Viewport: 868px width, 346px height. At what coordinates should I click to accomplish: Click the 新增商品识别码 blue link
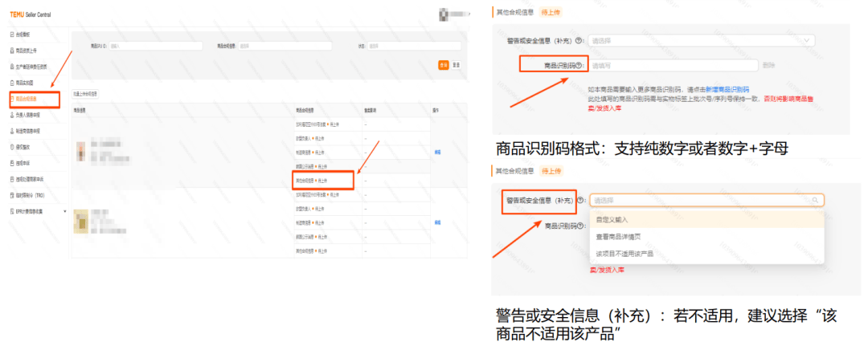click(727, 89)
